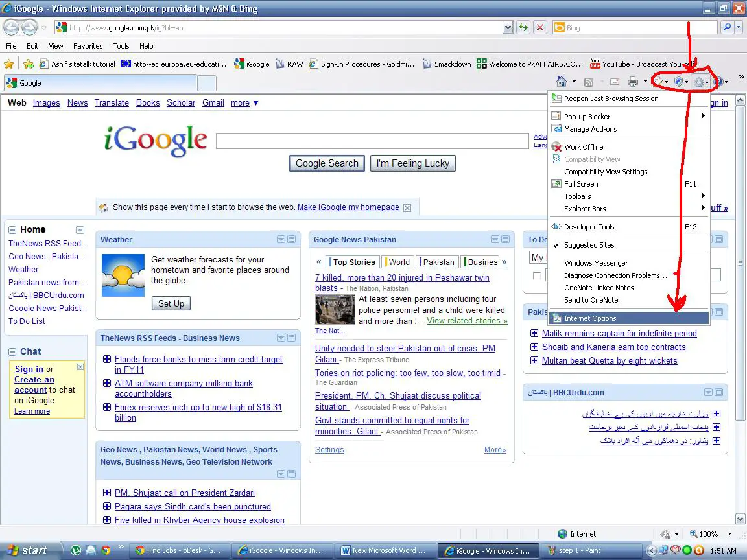Image resolution: width=747 pixels, height=560 pixels.
Task: Click the green Refresh page icon
Action: point(523,28)
